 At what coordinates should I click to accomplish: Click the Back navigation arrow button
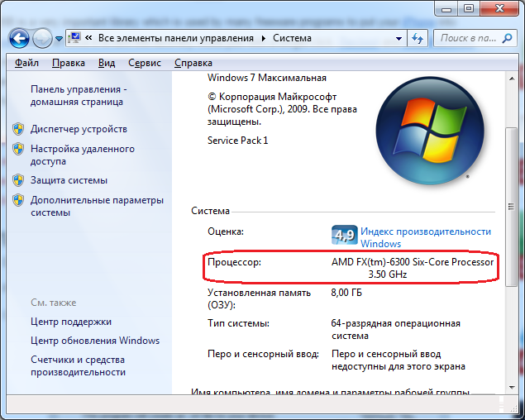click(x=19, y=39)
